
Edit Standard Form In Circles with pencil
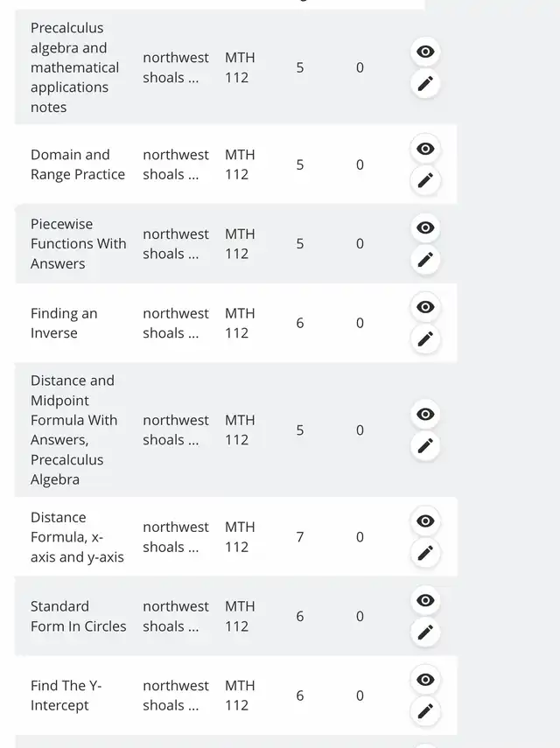425,632
